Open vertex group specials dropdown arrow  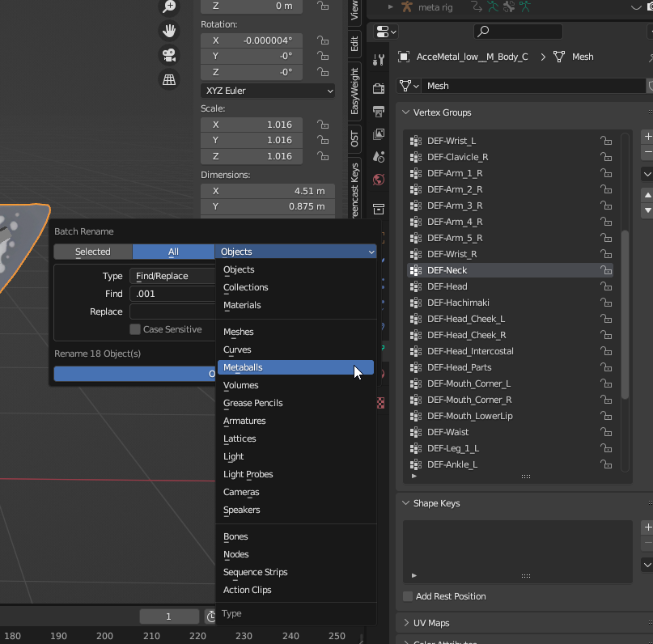[647, 174]
